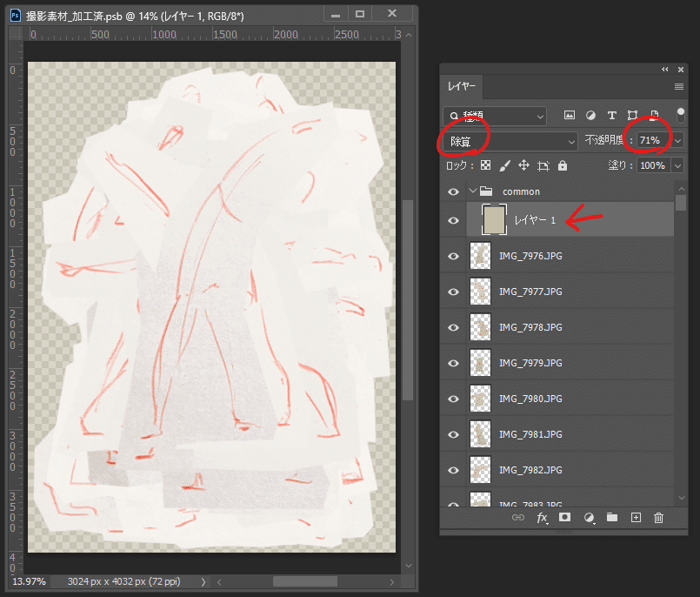Viewport: 700px width, 597px height.
Task: Select the IMG_7976.JPG layer name
Action: [530, 256]
